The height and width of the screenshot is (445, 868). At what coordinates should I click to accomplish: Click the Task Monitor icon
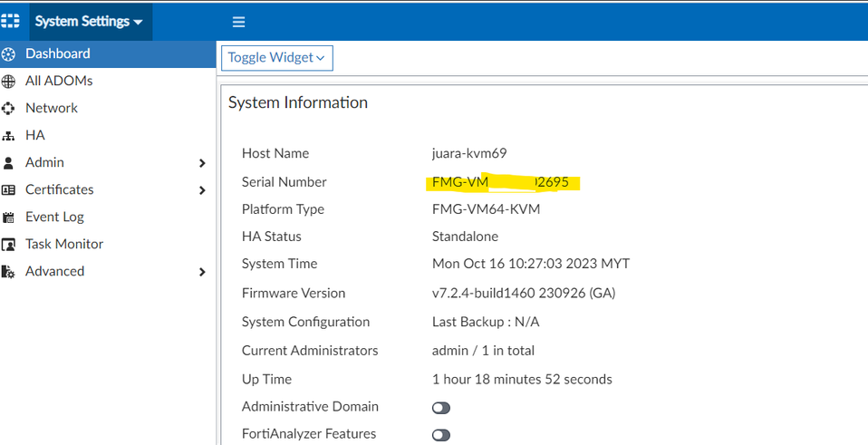pos(9,245)
